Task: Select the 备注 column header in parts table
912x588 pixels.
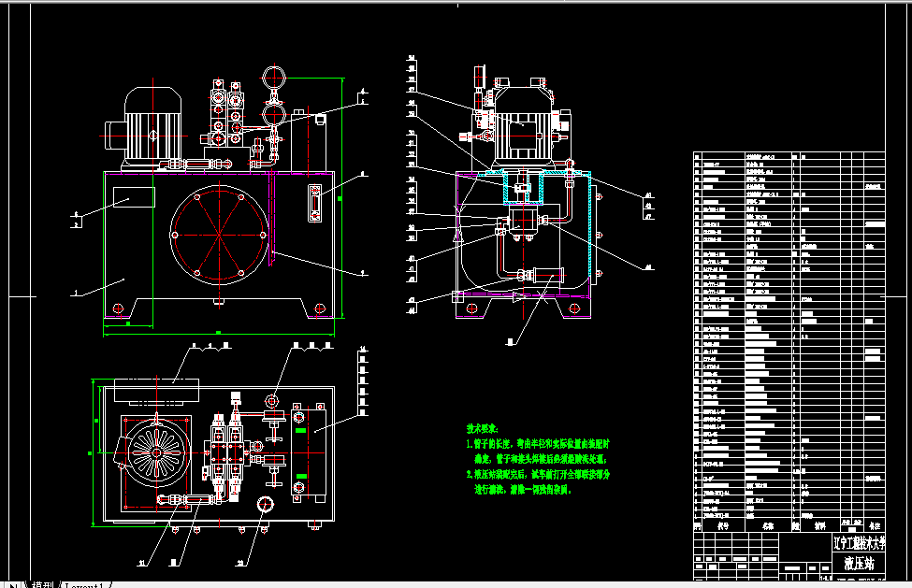Action: [875, 525]
